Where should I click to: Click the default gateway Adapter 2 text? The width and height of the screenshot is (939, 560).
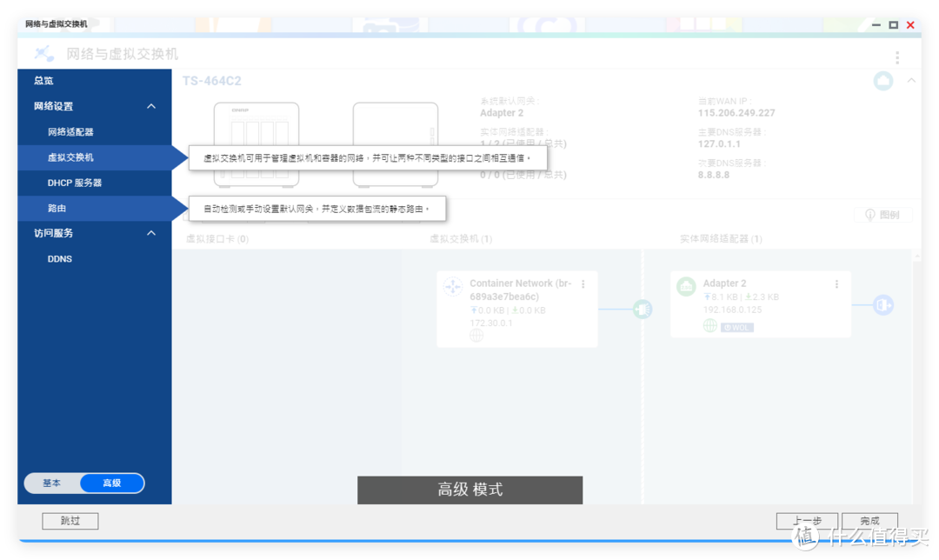pos(502,112)
